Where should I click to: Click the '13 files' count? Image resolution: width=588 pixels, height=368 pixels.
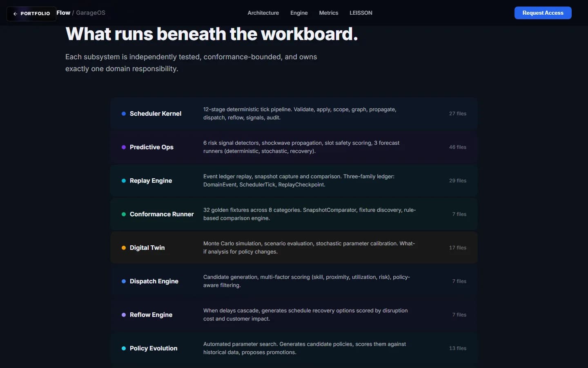[x=458, y=348]
